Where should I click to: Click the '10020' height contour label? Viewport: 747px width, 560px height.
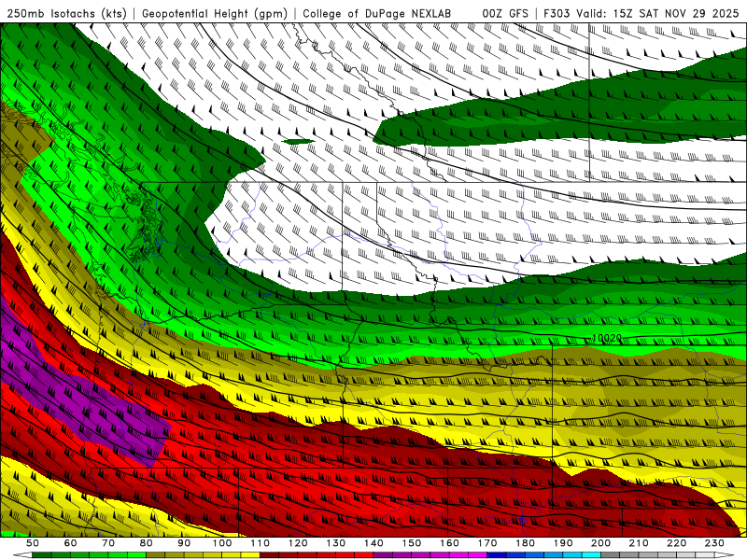(x=606, y=338)
